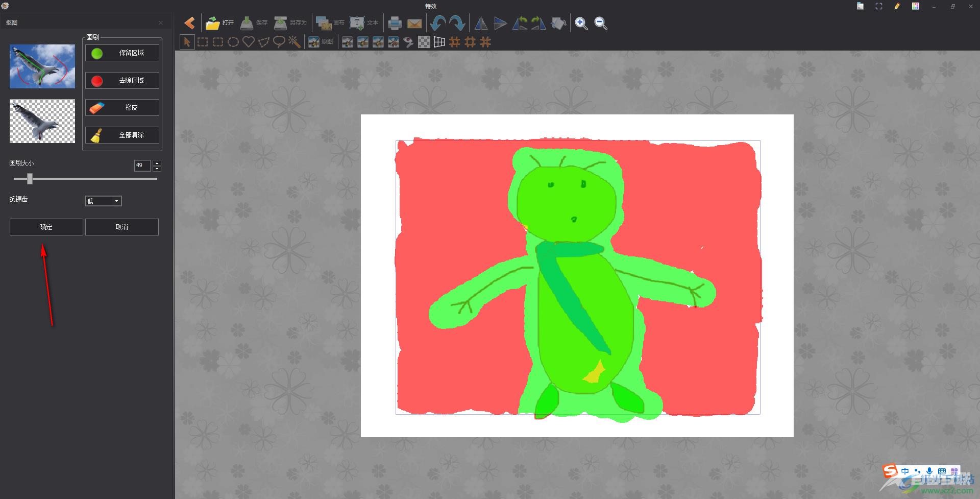
Task: Click the white grid perspective icon
Action: click(x=439, y=42)
